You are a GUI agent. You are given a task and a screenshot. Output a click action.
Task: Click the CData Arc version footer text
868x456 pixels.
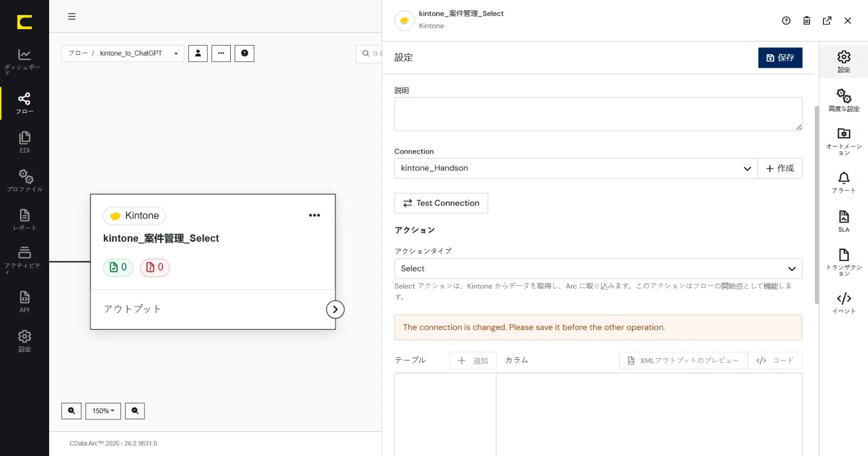(113, 443)
